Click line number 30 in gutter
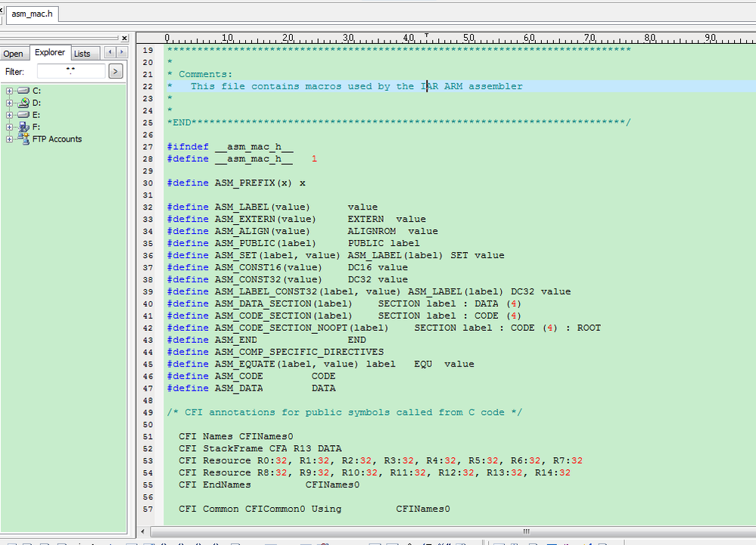Viewport: 756px width, 545px height. click(x=148, y=183)
